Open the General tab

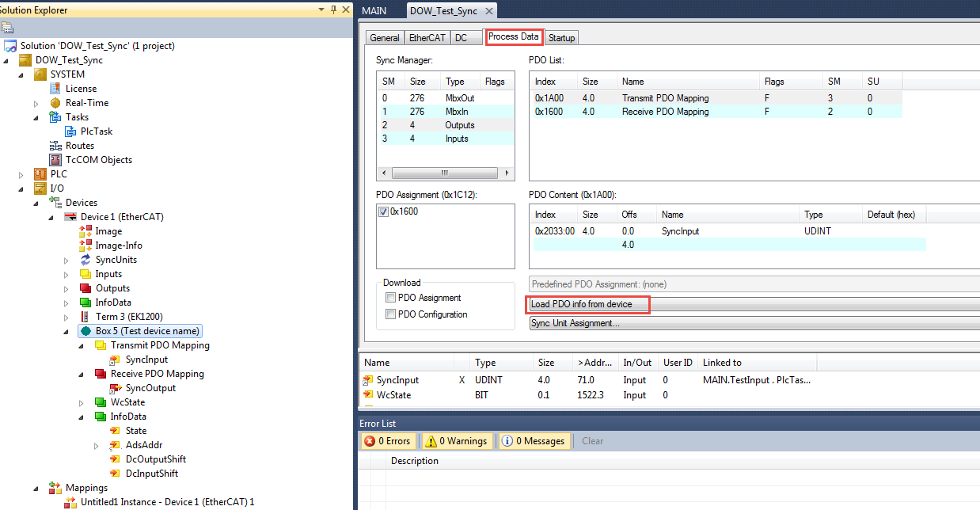(385, 37)
